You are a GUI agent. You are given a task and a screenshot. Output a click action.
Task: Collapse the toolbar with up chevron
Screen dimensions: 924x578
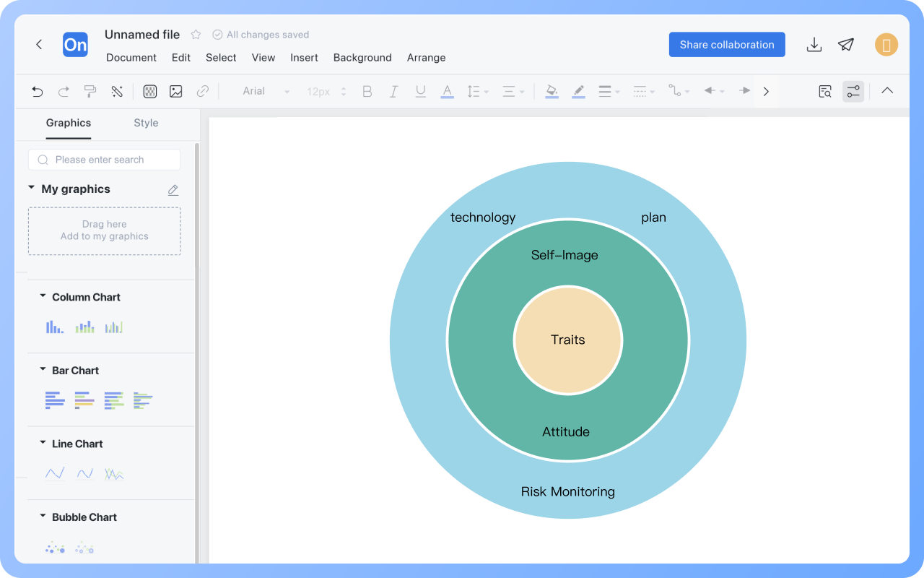click(x=887, y=91)
